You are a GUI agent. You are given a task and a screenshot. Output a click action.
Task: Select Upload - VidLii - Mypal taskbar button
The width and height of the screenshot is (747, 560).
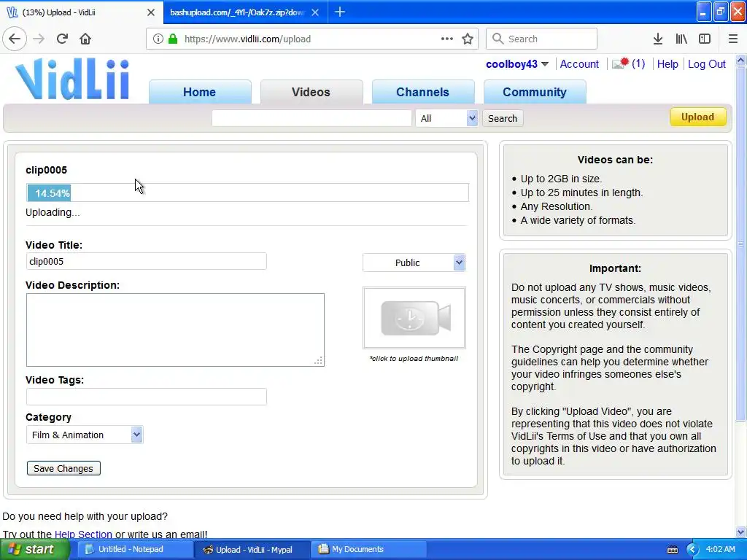[252, 549]
